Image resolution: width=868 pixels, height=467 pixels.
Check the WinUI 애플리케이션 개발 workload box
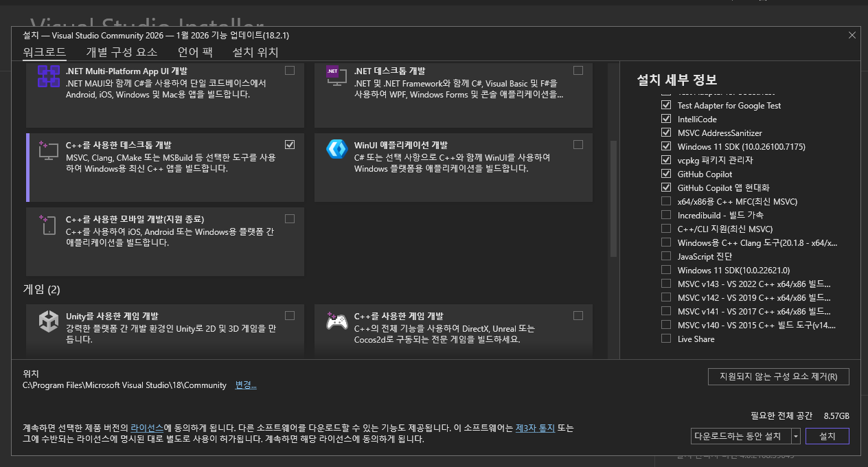coord(578,144)
